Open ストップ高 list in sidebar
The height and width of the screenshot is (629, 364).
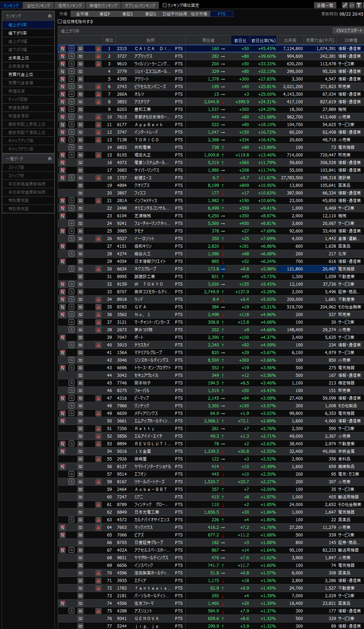coord(28,168)
